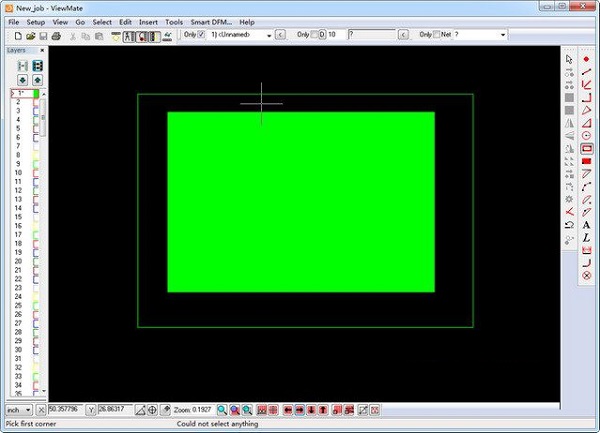Image resolution: width=600 pixels, height=433 pixels.
Task: Open the Setup menu
Action: click(36, 21)
